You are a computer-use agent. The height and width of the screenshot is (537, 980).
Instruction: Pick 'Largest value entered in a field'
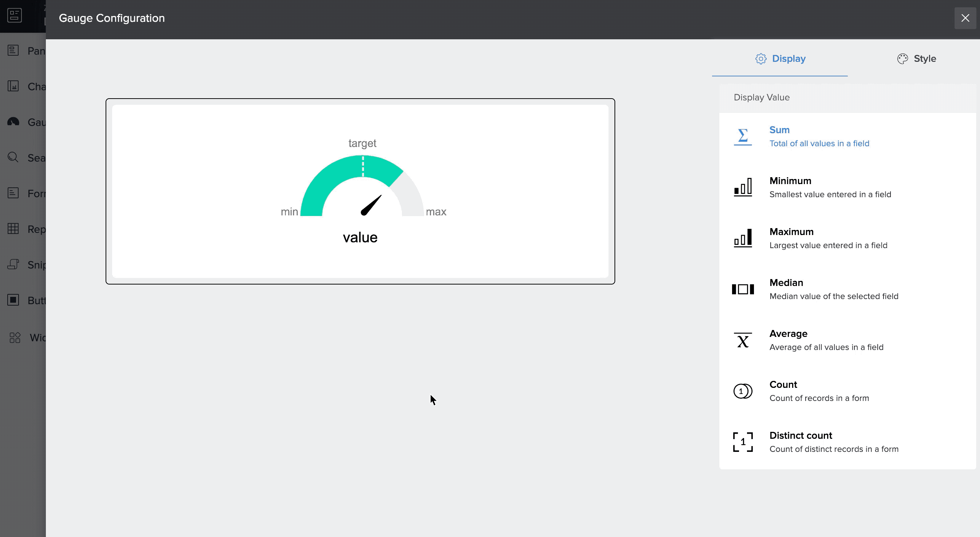828,245
